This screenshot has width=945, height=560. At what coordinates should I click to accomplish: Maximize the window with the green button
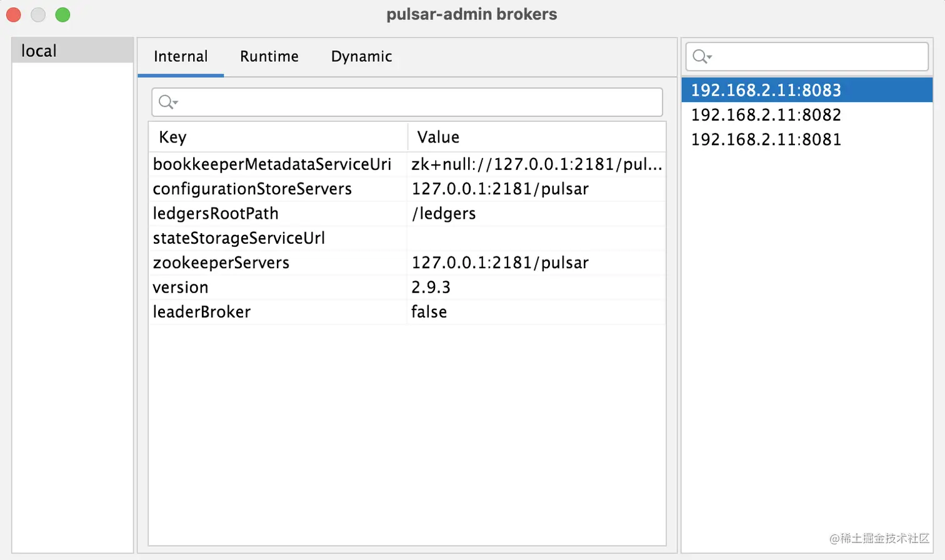tap(62, 14)
